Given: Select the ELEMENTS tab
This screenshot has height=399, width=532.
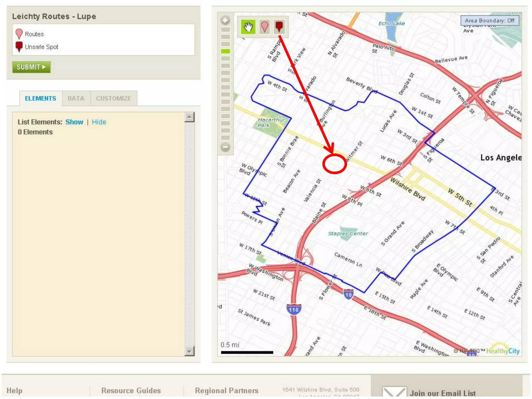Looking at the screenshot, I should pyautogui.click(x=41, y=98).
